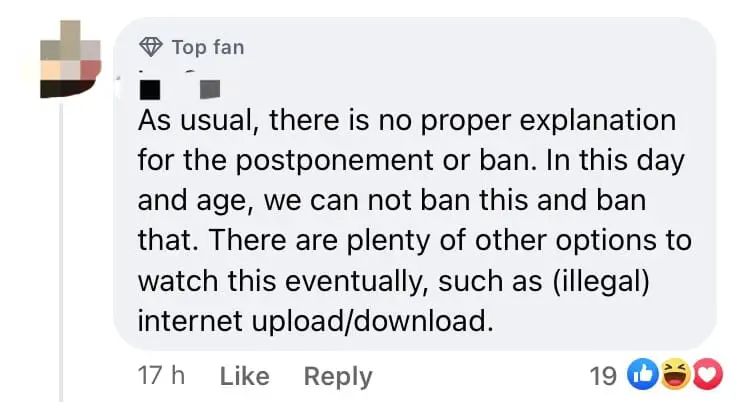Click the text "internet upload/download."
This screenshot has height=402, width=747.
(316, 322)
